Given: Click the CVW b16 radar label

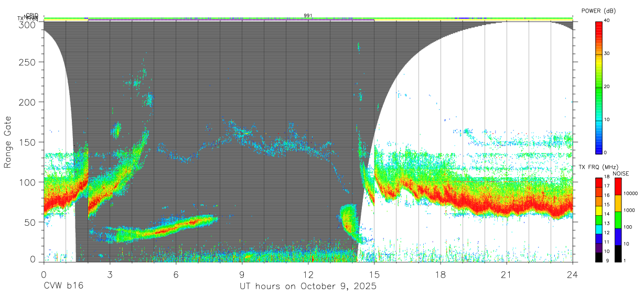Looking at the screenshot, I should (63, 286).
